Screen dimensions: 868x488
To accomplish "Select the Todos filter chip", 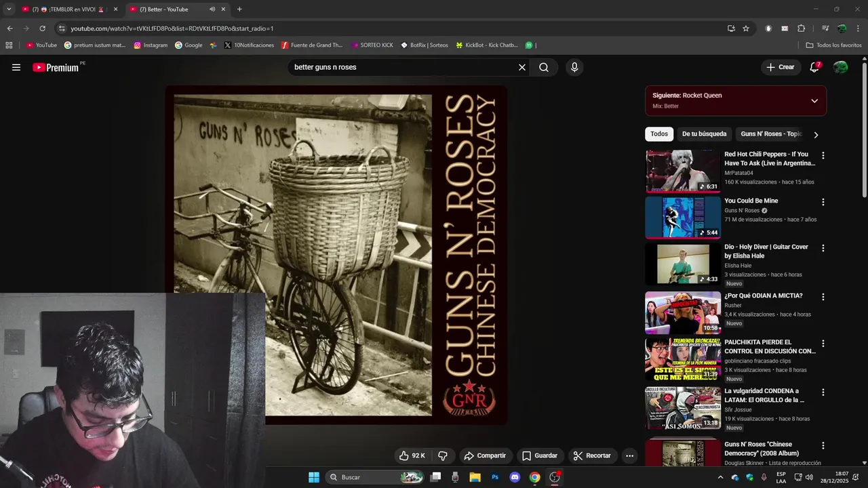I will (659, 134).
